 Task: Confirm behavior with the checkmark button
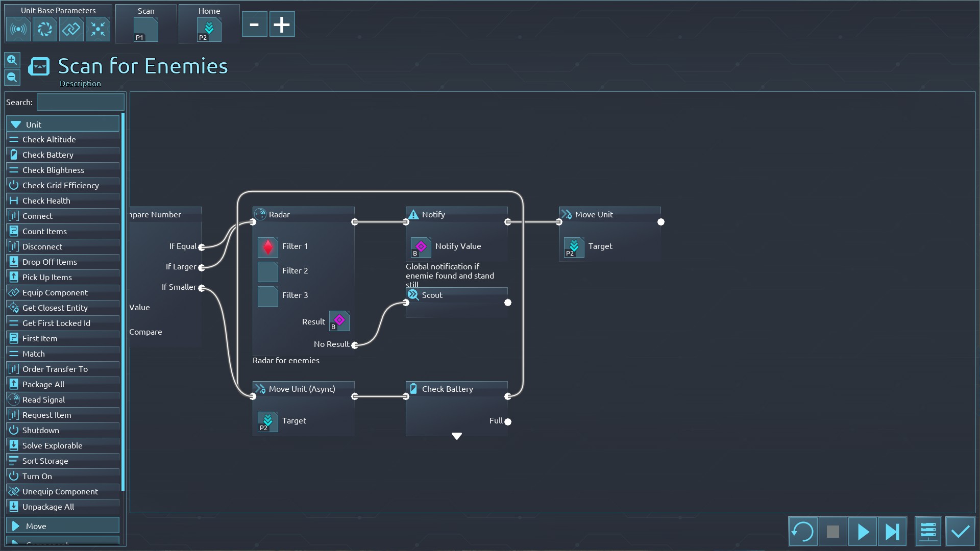(x=960, y=532)
